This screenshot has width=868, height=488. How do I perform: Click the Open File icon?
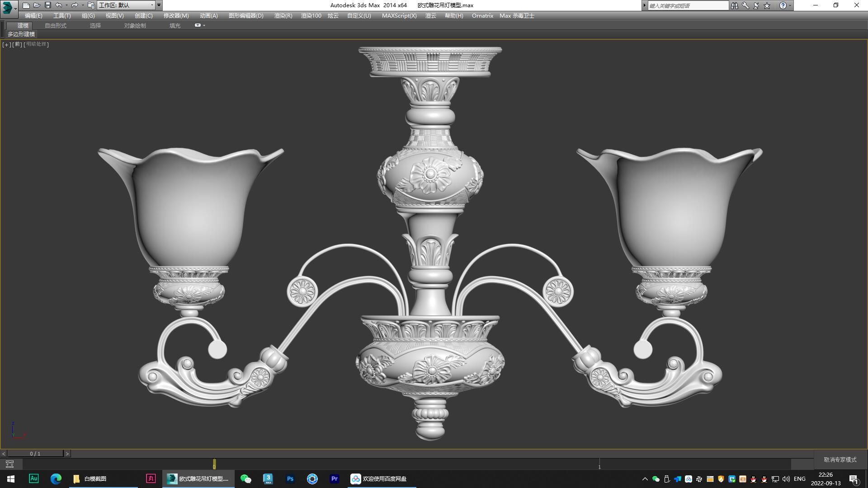coord(37,5)
